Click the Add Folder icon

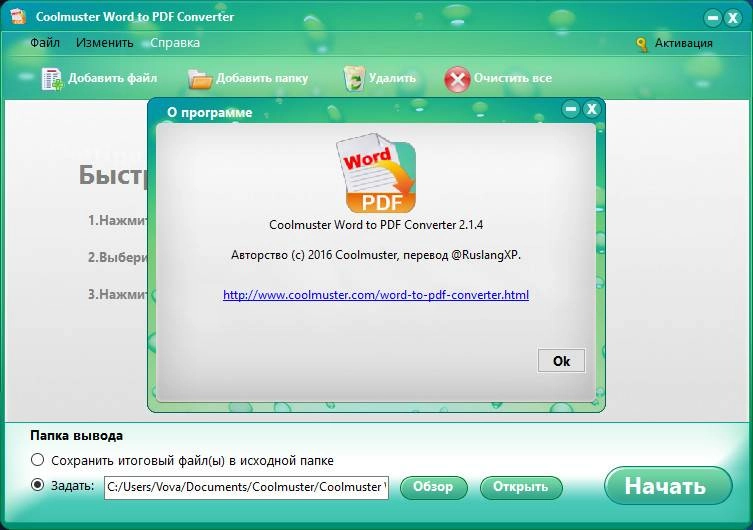coord(200,79)
